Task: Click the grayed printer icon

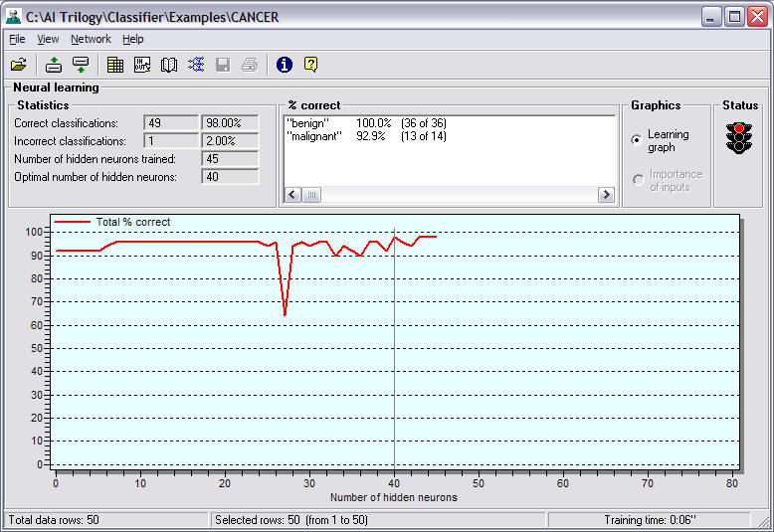Action: point(250,65)
